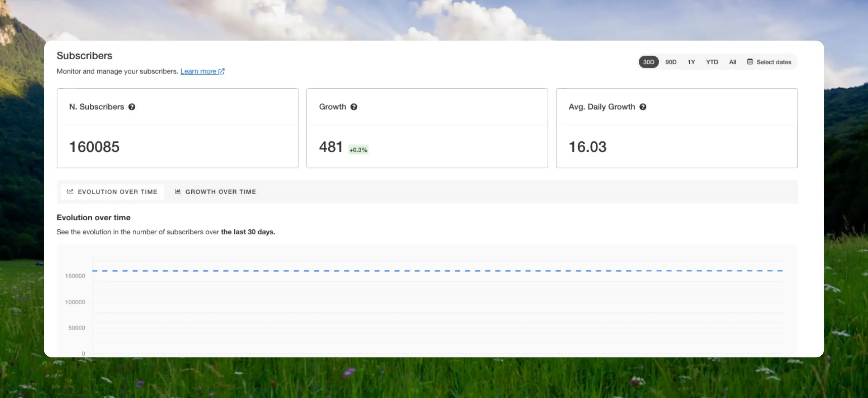868x398 pixels.
Task: Set the range to YTD
Action: 712,62
